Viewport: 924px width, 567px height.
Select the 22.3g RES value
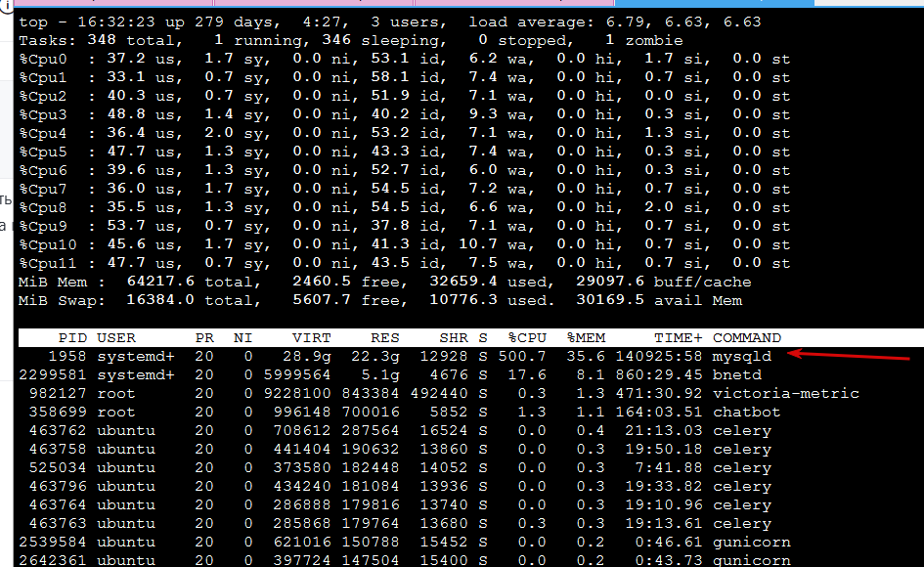375,357
